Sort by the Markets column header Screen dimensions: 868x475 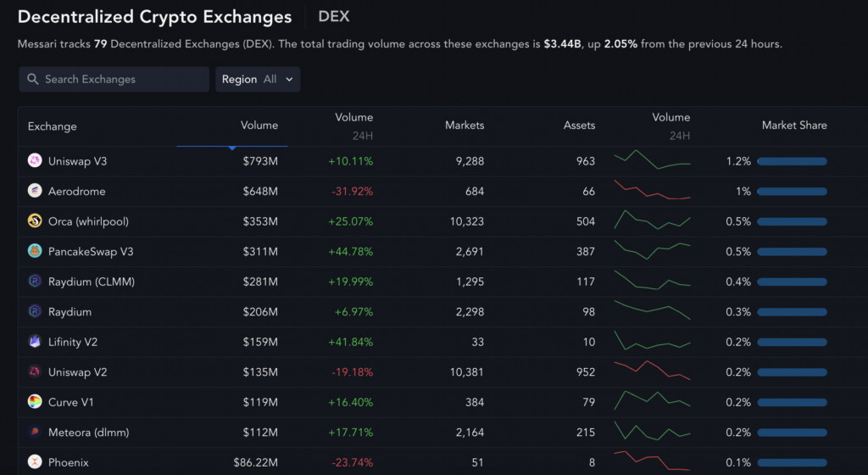[x=465, y=126]
